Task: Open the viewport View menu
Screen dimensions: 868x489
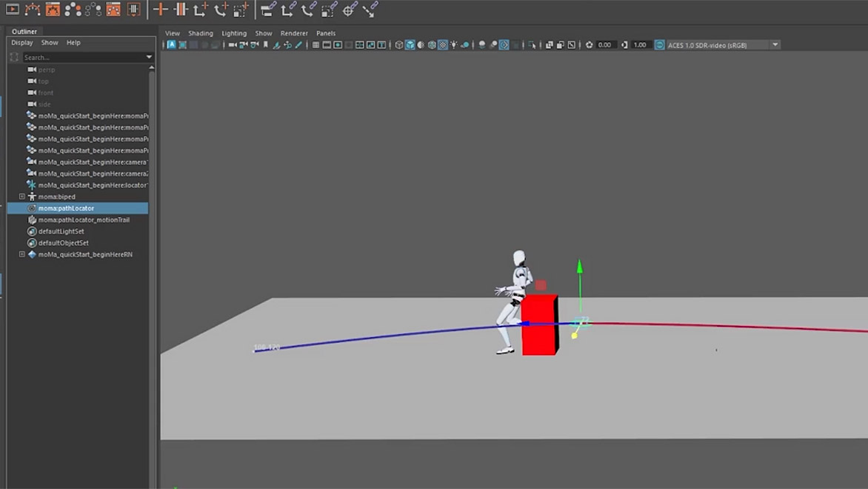Action: pyautogui.click(x=172, y=33)
